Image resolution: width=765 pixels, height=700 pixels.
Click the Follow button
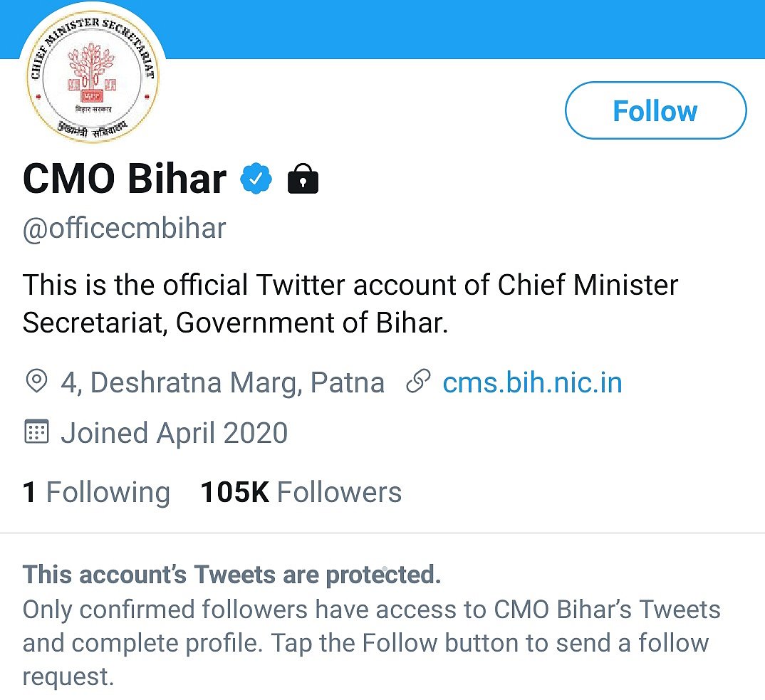pos(655,111)
